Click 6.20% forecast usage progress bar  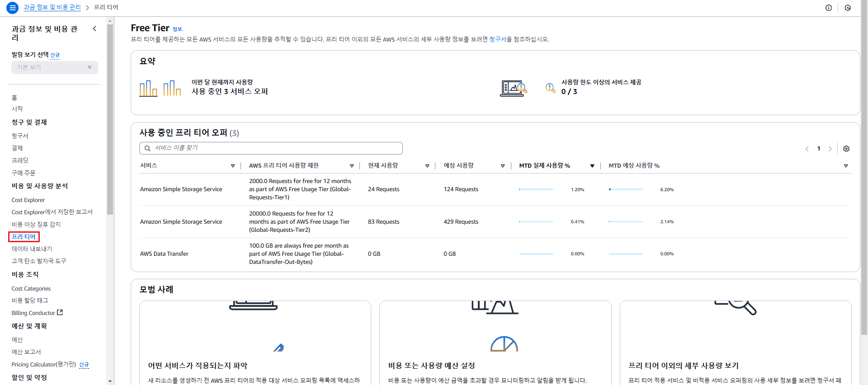point(626,189)
